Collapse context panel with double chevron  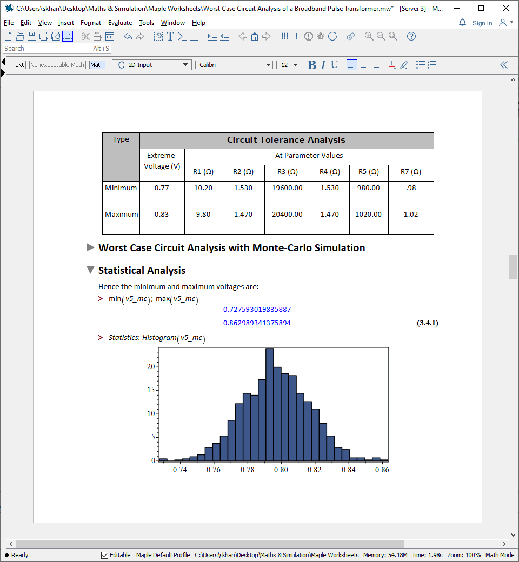504,65
